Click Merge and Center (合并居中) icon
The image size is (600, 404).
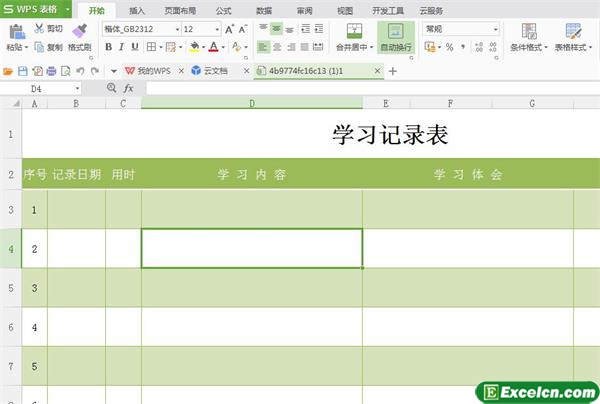[354, 31]
